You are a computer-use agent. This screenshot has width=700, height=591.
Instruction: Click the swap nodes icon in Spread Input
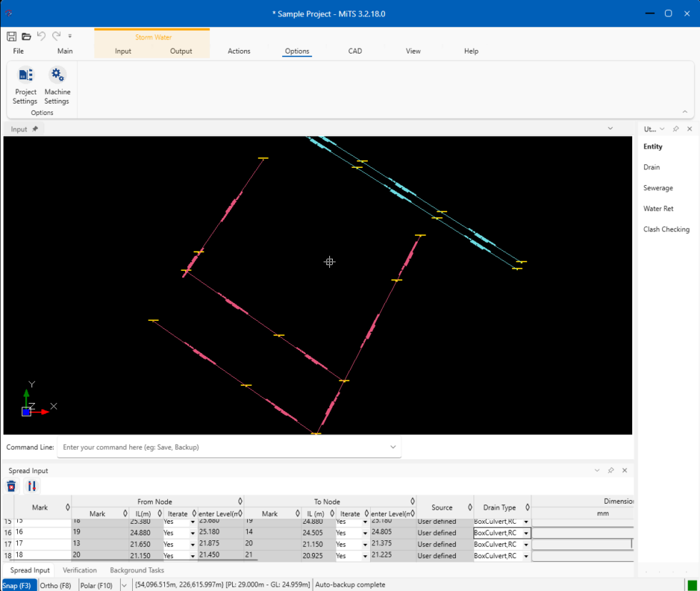(31, 486)
